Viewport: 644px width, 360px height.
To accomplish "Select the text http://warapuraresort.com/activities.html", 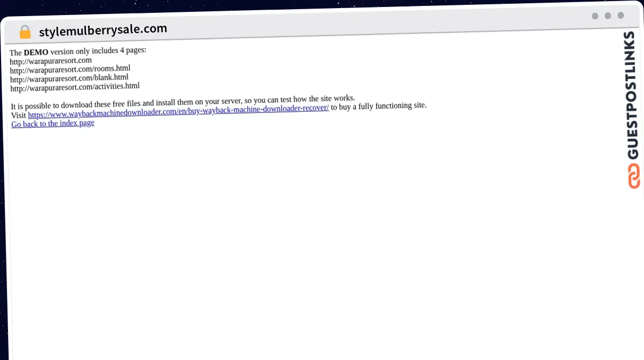I will 75,87.
